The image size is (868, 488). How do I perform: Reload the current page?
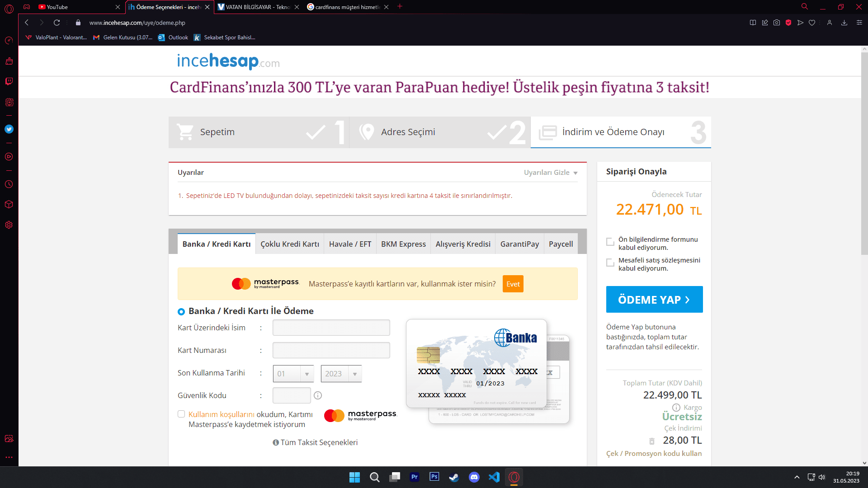click(x=57, y=23)
